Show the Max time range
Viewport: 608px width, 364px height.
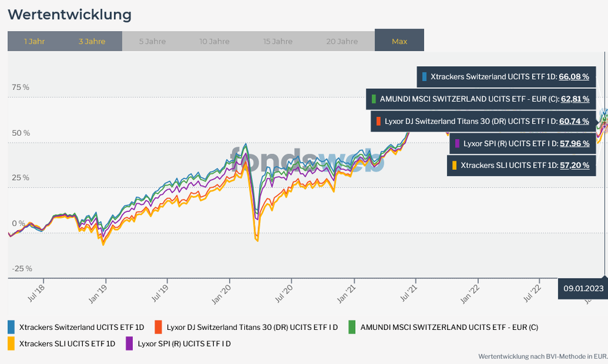[x=399, y=41]
